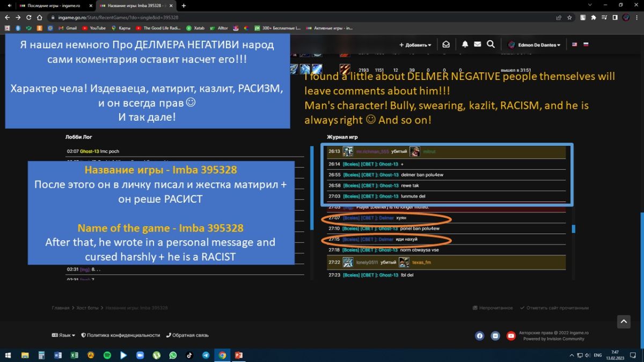Screen dimensions: 644x362
Task: Open the Политика конфиденциальности link
Action: point(120,335)
